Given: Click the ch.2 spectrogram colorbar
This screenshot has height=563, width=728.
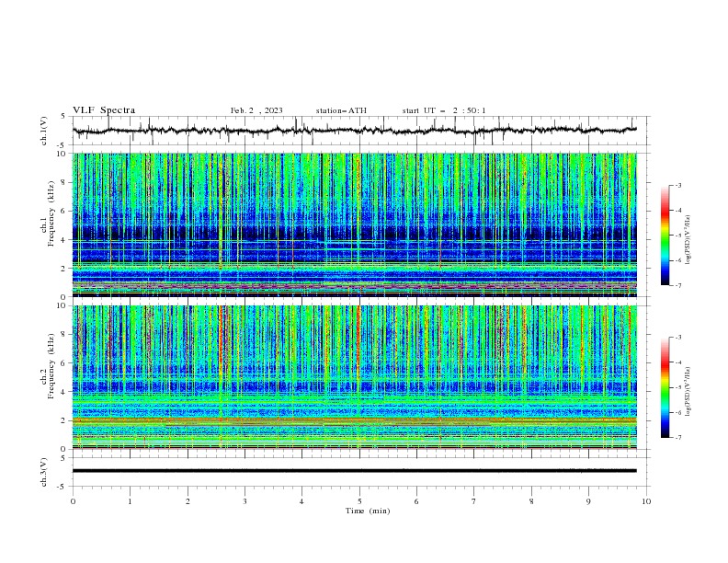Looking at the screenshot, I should [665, 387].
